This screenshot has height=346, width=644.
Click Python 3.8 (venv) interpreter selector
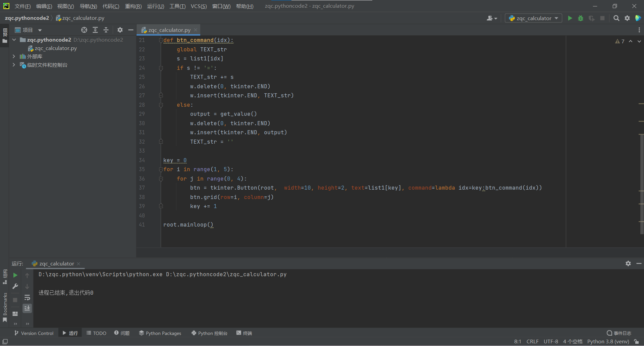click(608, 342)
